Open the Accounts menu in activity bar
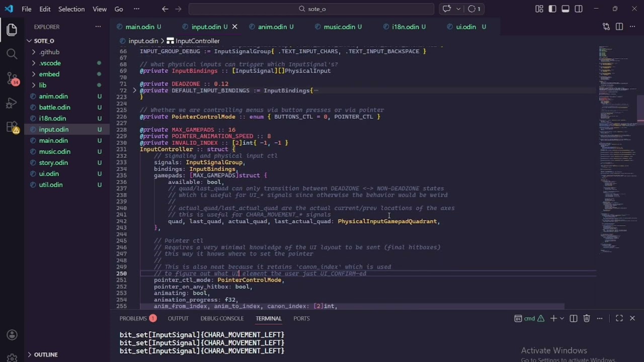644x362 pixels. pos(12,335)
